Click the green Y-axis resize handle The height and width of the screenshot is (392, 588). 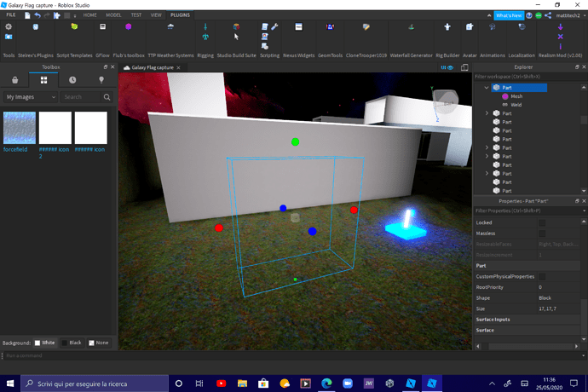(295, 141)
